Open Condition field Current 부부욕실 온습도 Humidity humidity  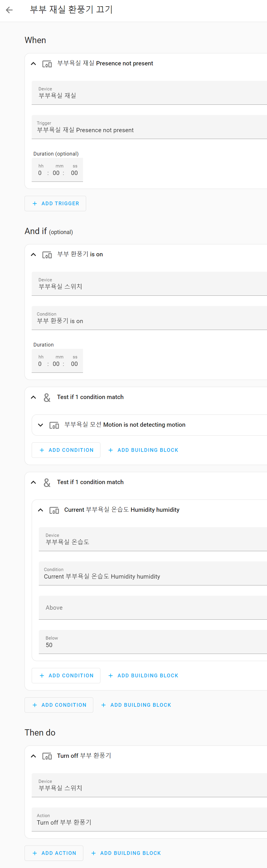point(153,573)
